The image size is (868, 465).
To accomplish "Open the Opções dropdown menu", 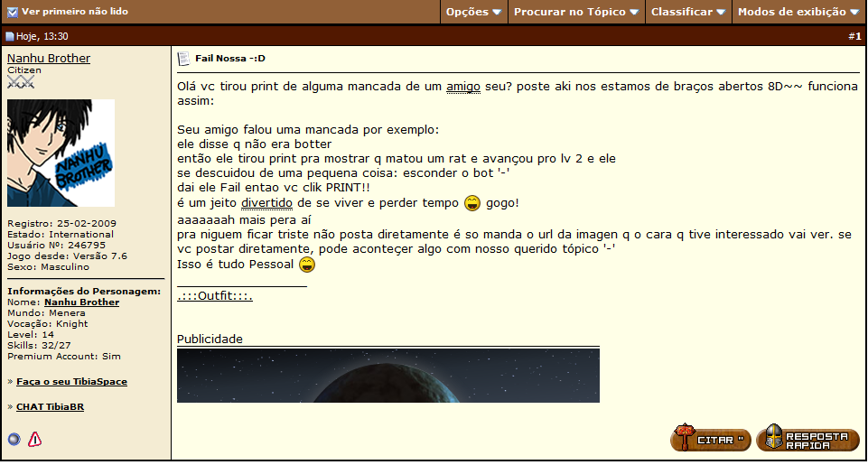I will (x=473, y=13).
